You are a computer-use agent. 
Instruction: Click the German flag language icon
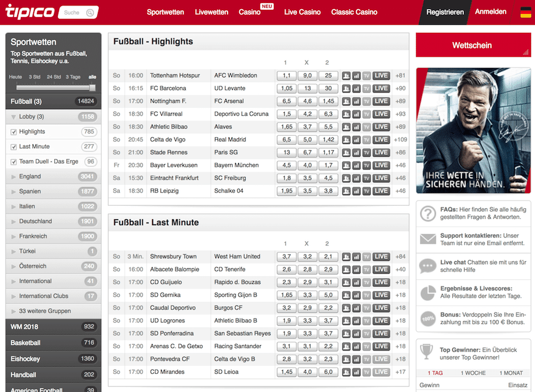pos(525,13)
